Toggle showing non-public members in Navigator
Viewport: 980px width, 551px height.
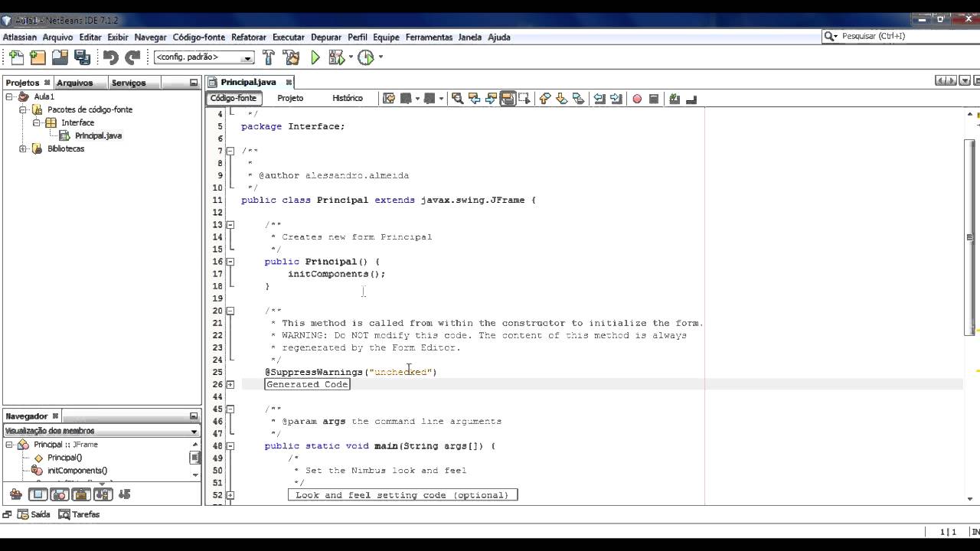point(102,494)
